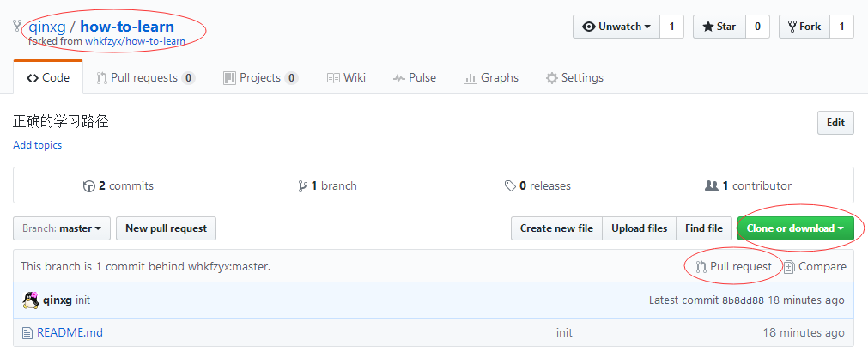Open the Branch: master dropdown
868x352 pixels.
62,228
